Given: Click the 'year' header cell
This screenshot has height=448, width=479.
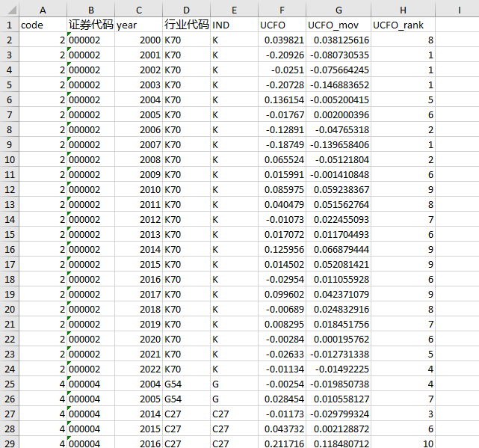Looking at the screenshot, I should (139, 25).
